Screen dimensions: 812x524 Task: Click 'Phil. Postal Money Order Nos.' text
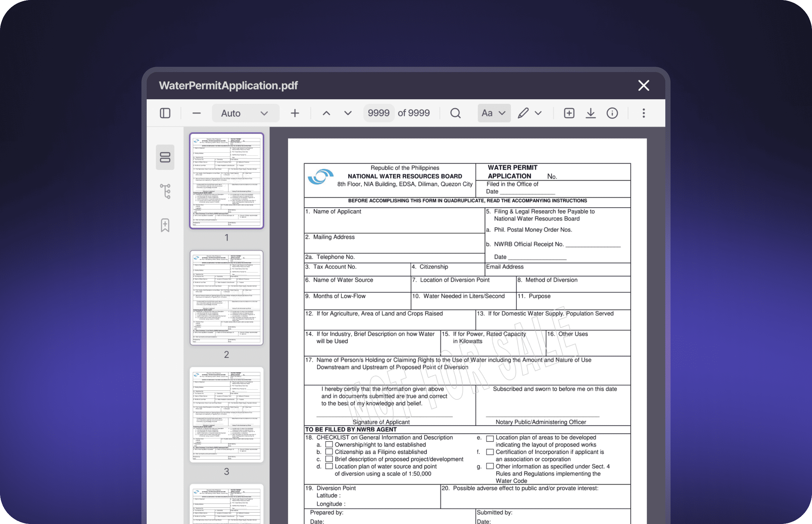[x=533, y=230]
